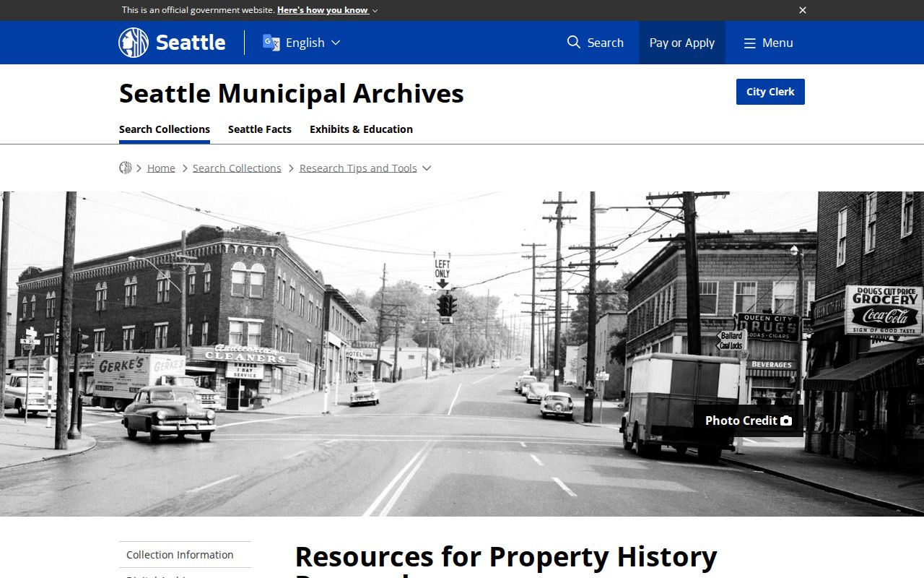Click the magnifying glass search icon
924x578 pixels.
[x=574, y=42]
